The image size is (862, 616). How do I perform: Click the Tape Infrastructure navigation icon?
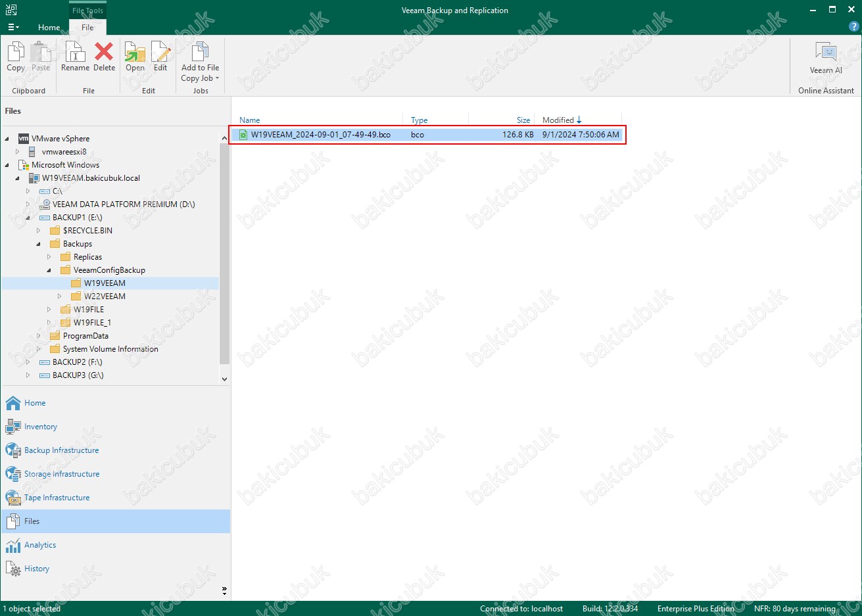click(x=13, y=498)
